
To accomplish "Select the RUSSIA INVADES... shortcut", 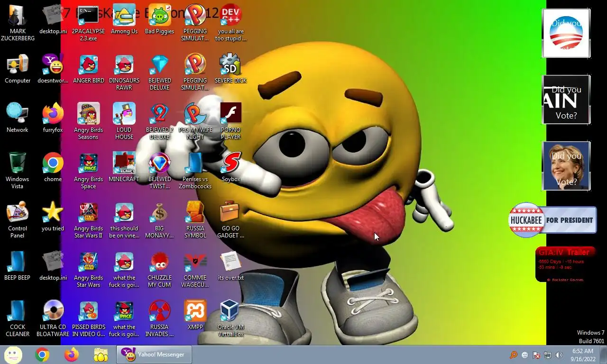I will pos(160,318).
